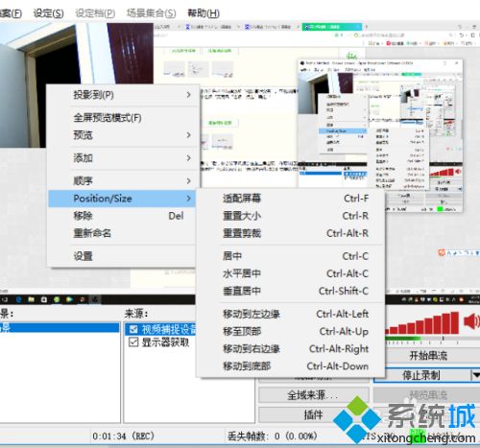Choose 水平居中 option
The image size is (480, 448).
click(x=290, y=273)
